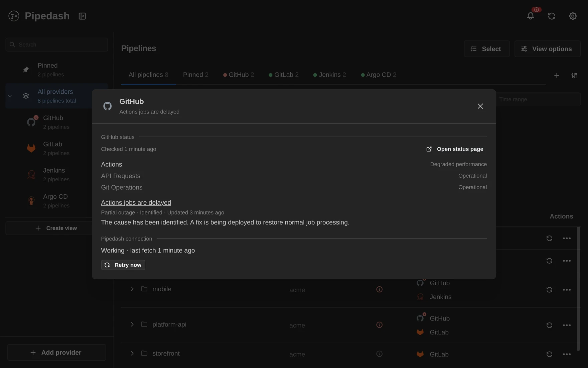Open the Actions jobs are delayed incident
Image resolution: width=588 pixels, height=368 pixels.
[x=136, y=202]
